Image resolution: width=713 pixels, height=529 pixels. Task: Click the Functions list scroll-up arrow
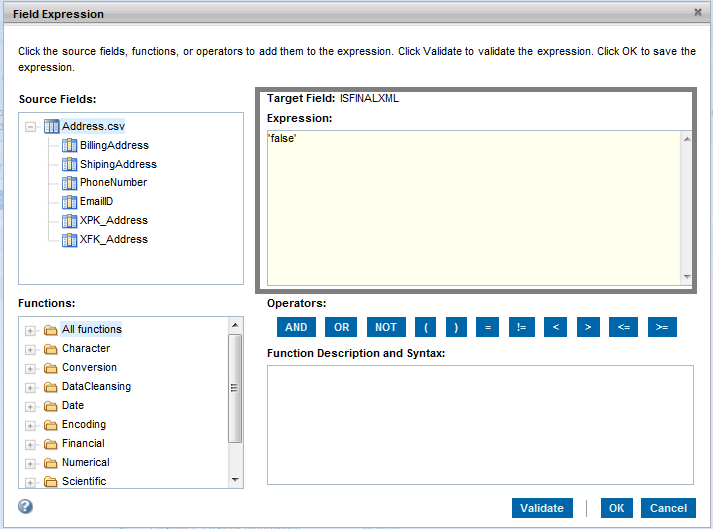tap(235, 325)
